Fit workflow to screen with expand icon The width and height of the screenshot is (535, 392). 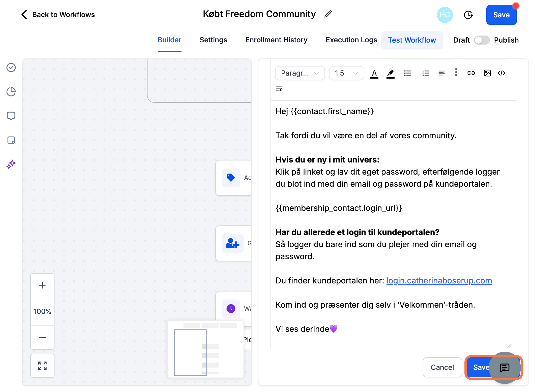(x=42, y=366)
